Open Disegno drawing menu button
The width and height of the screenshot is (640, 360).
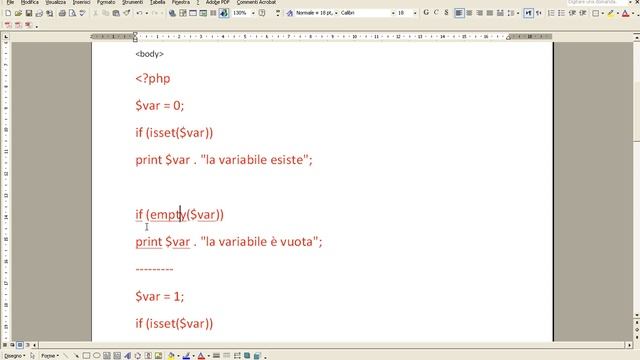pyautogui.click(x=14, y=356)
